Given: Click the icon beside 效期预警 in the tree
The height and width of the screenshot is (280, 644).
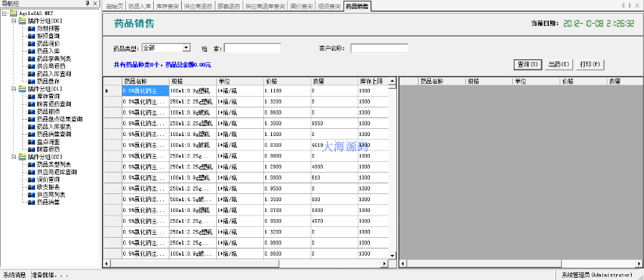Looking at the screenshot, I should 31,29.
